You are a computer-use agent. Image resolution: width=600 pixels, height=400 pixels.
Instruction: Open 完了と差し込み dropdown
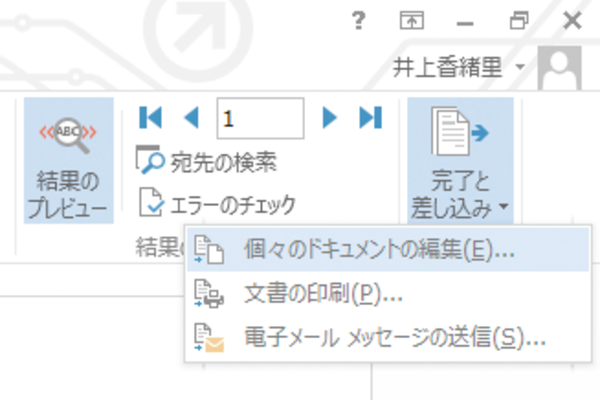460,160
